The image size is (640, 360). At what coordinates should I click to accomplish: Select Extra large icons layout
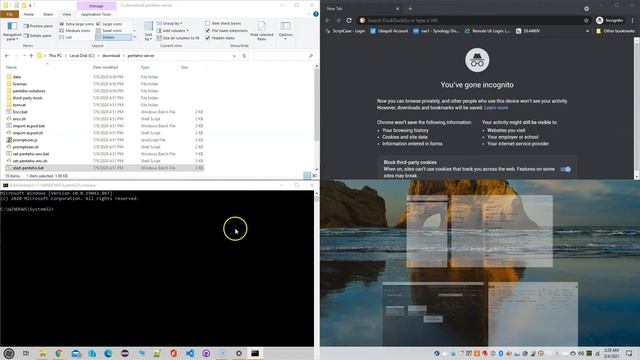(76, 24)
